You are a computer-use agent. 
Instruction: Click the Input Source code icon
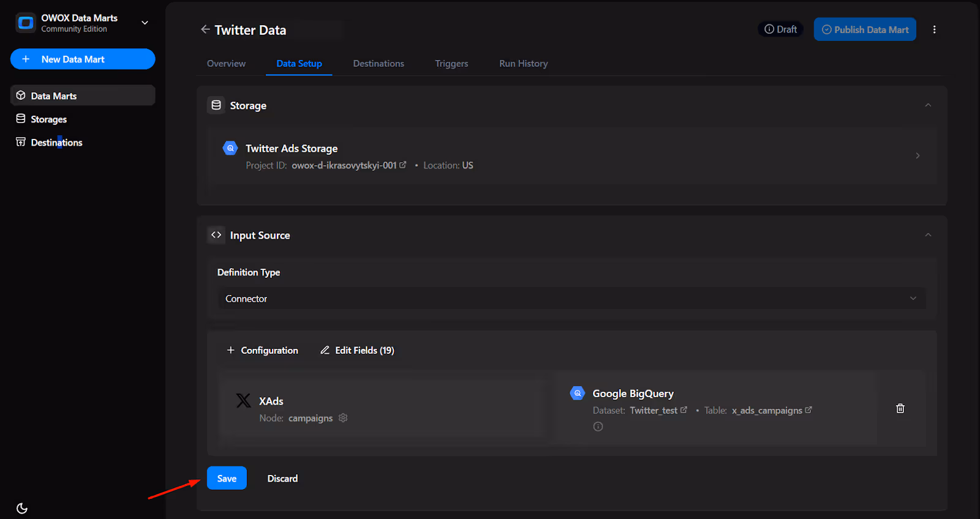click(x=216, y=235)
